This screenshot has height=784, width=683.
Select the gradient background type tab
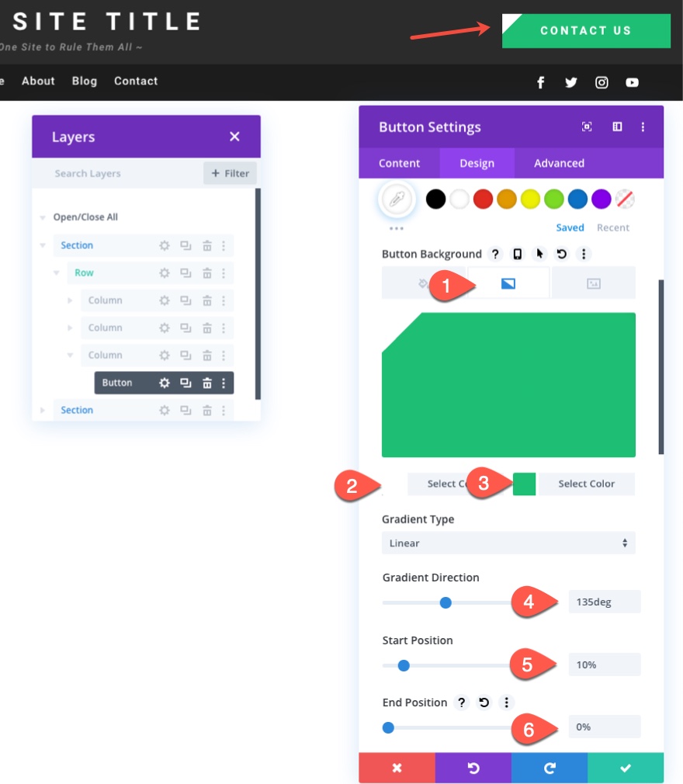pos(508,283)
